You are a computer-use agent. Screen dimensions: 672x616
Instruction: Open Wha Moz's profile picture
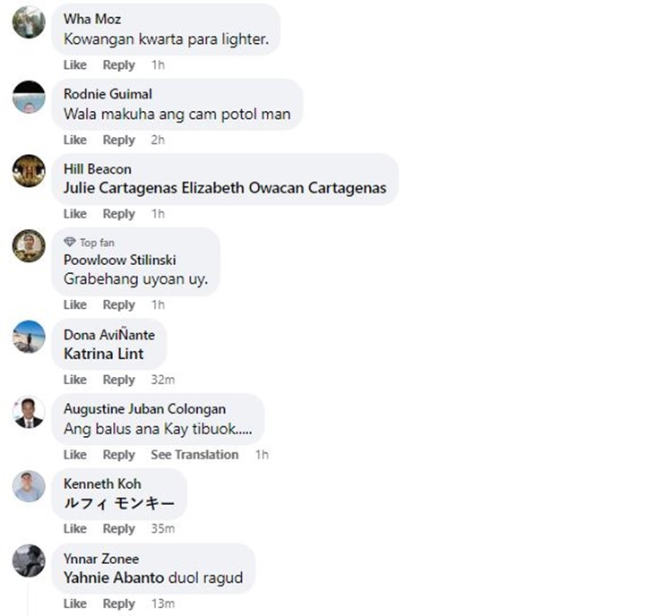pos(29,22)
